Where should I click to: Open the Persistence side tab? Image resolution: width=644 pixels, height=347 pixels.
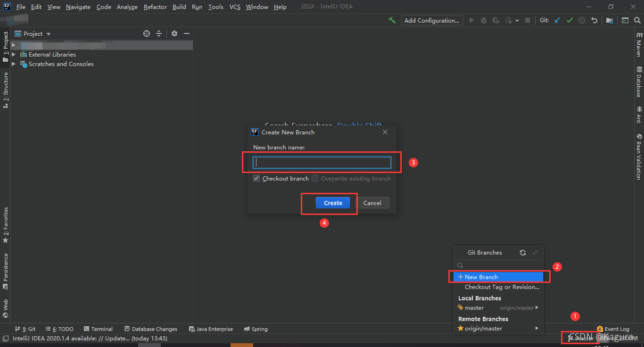coord(6,271)
